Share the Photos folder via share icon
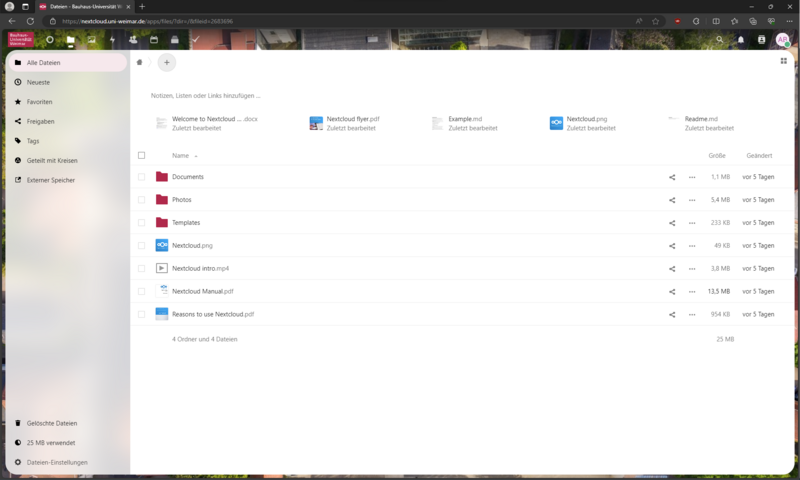The image size is (800, 480). pyautogui.click(x=672, y=200)
